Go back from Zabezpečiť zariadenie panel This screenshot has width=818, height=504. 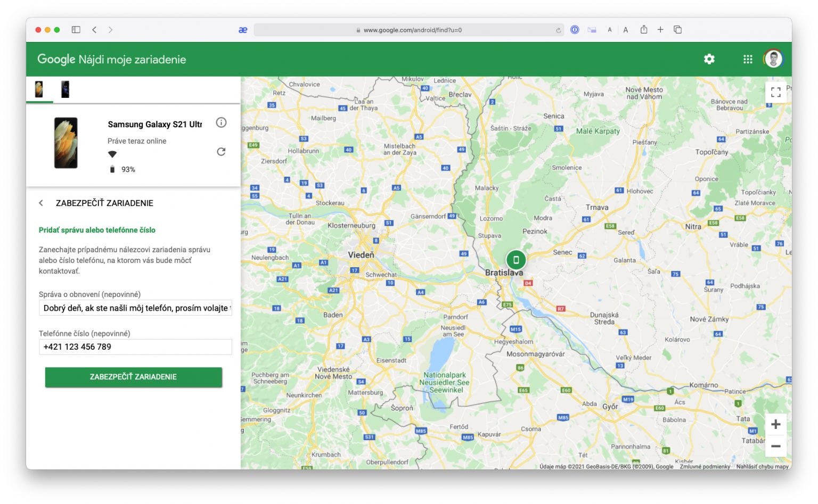[41, 203]
